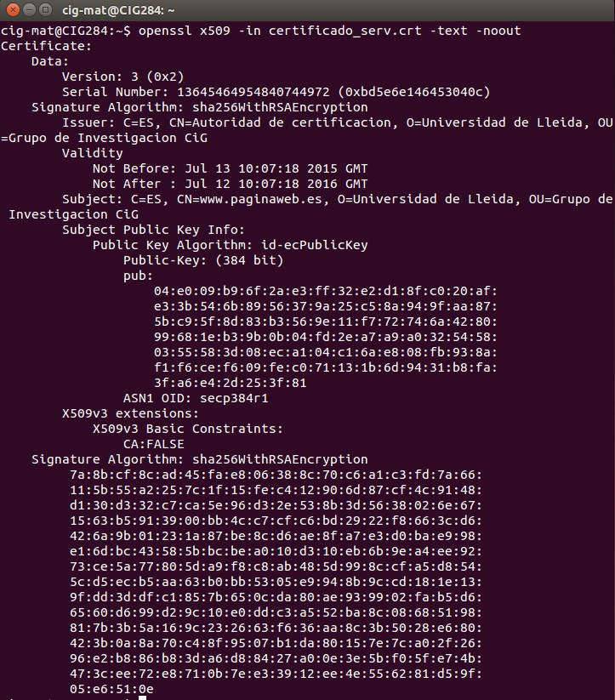Click the Subject Public Key Info line
Screen dimensions: 615x700
coord(153,230)
